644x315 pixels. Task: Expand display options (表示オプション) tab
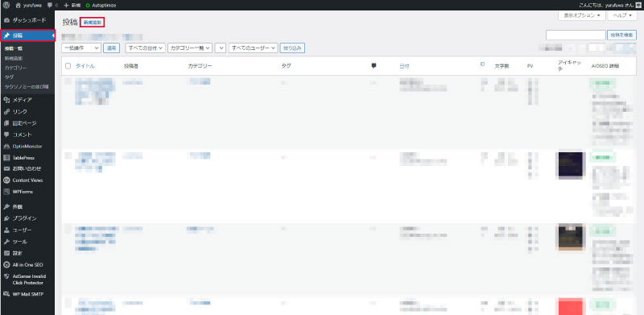[582, 15]
